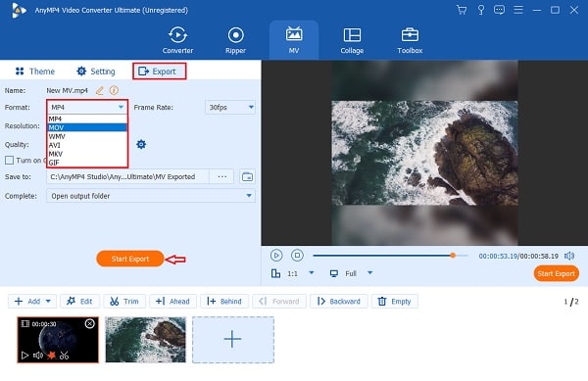Browse save path with the ellipsis button
The height and width of the screenshot is (381, 588).
[222, 177]
